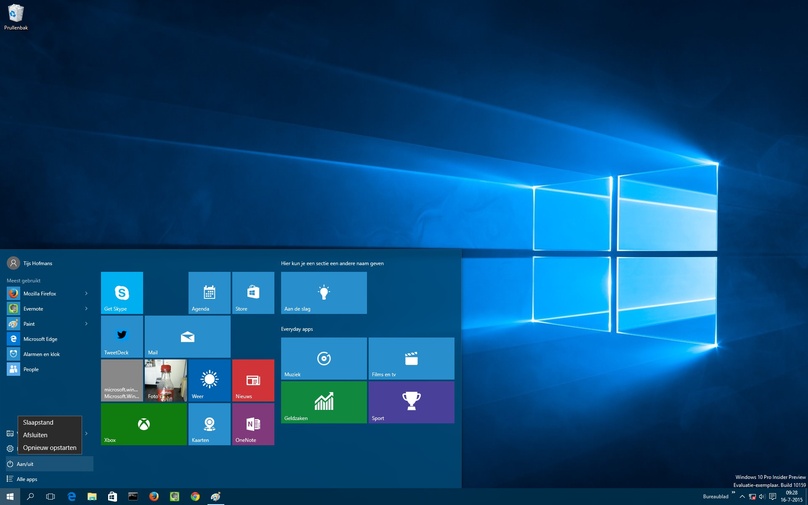Viewport: 808px width, 505px height.
Task: Open the Geldzaken finance tile
Action: pyautogui.click(x=324, y=402)
